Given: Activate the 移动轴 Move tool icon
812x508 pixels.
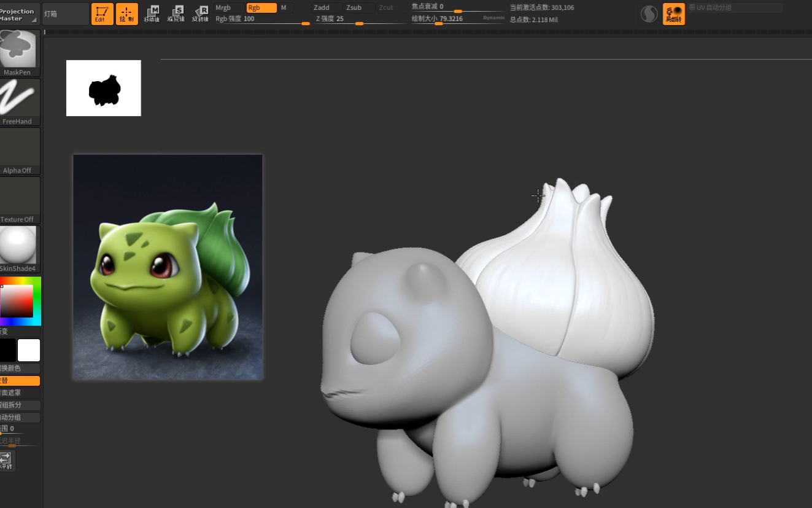Looking at the screenshot, I should (153, 12).
